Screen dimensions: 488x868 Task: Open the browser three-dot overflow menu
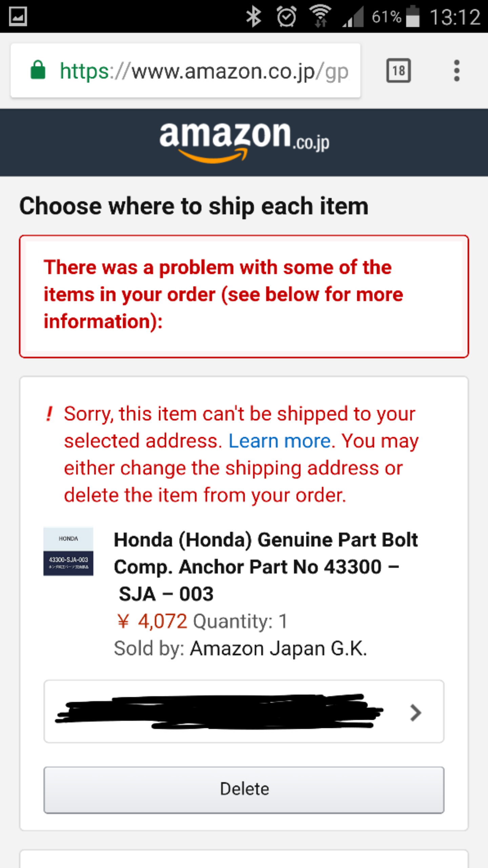456,71
